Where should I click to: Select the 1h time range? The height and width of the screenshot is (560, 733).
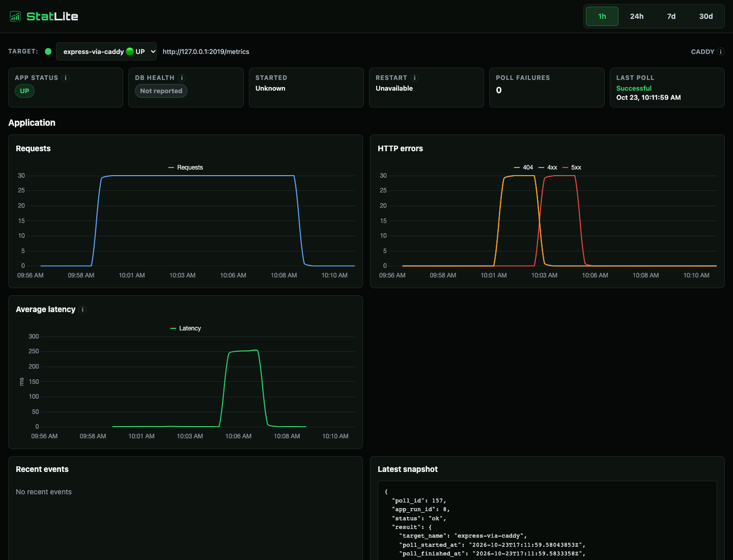(x=602, y=16)
